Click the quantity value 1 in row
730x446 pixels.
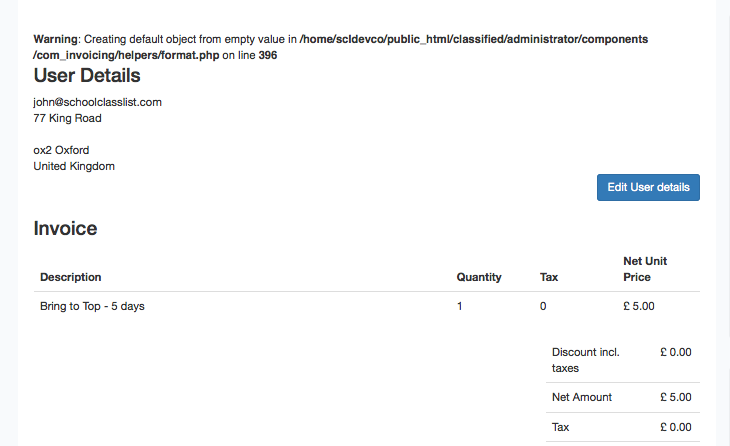pyautogui.click(x=460, y=306)
